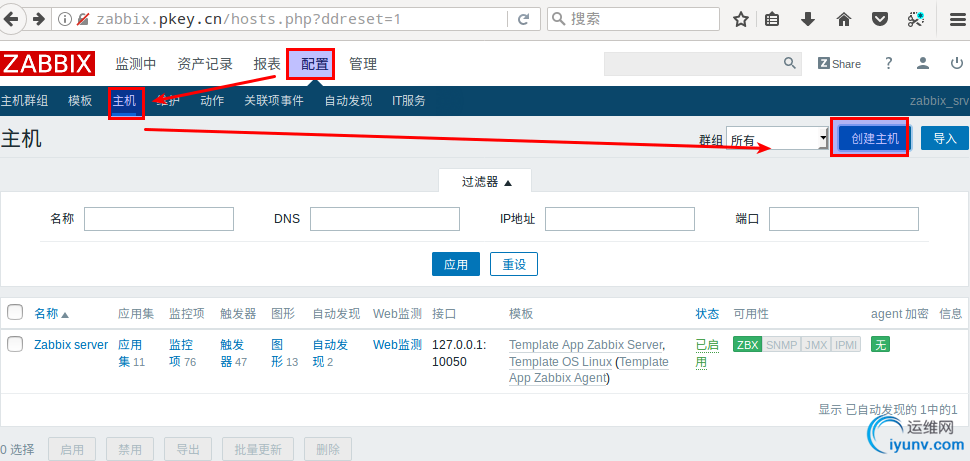The width and height of the screenshot is (970, 461).
Task: Apply filter with 应用 button
Action: 456,264
